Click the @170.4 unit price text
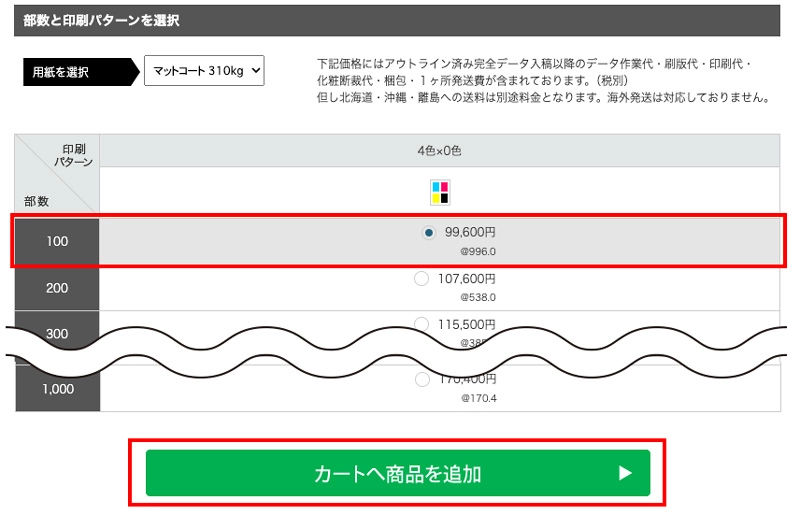The width and height of the screenshot is (800, 515). (478, 398)
